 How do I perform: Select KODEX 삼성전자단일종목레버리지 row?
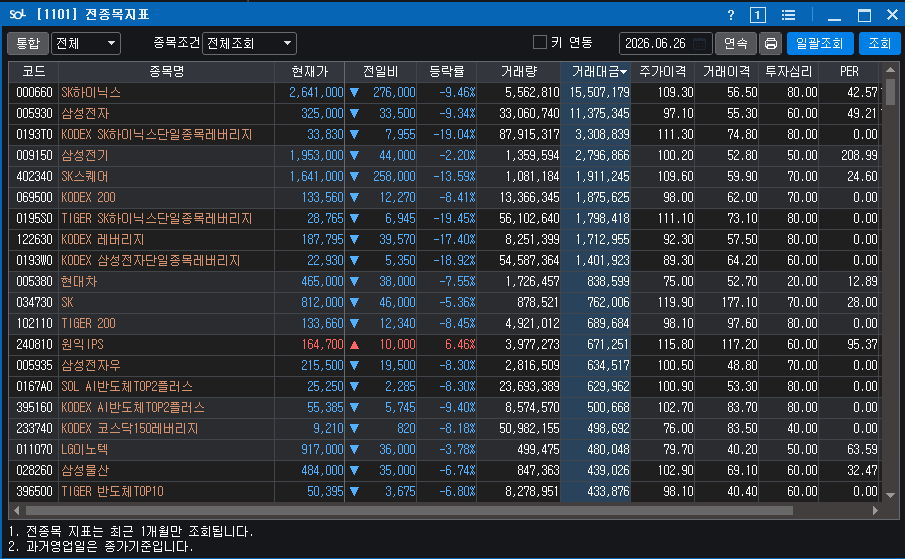(444, 261)
